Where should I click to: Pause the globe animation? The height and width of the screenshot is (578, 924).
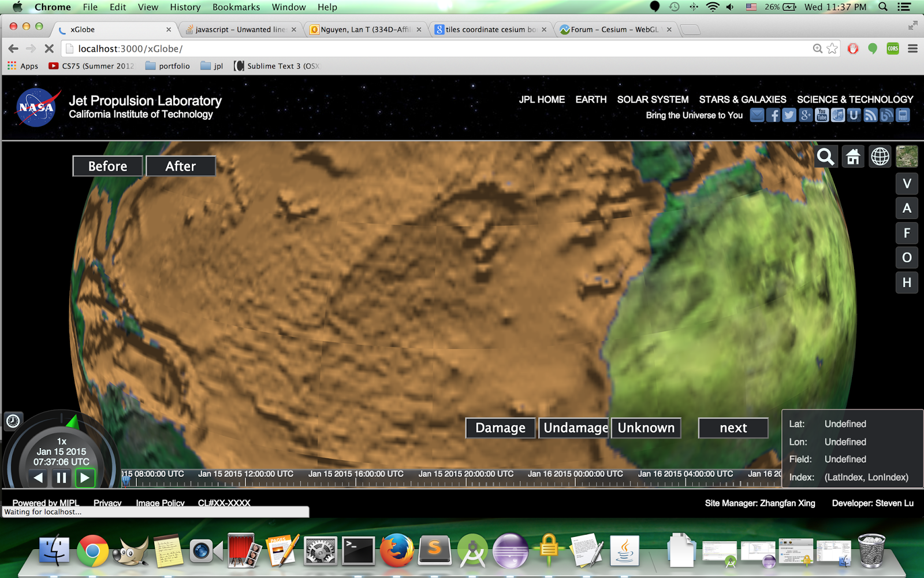tap(61, 478)
